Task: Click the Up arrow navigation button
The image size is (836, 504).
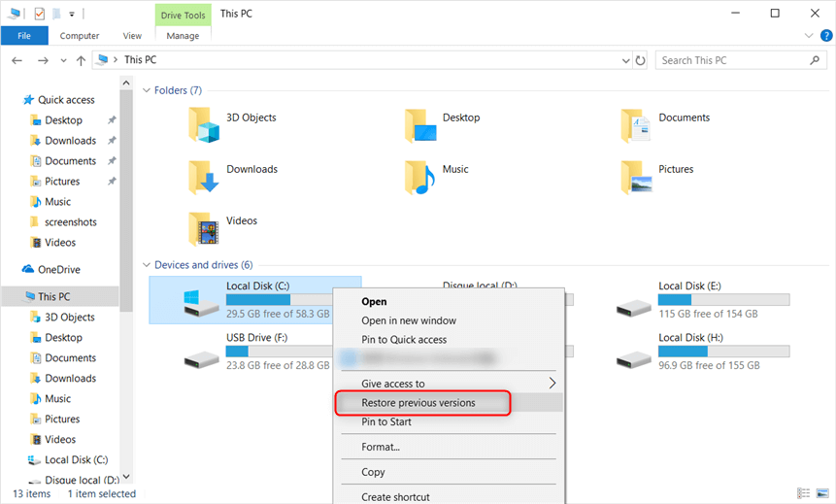Action: [81, 60]
